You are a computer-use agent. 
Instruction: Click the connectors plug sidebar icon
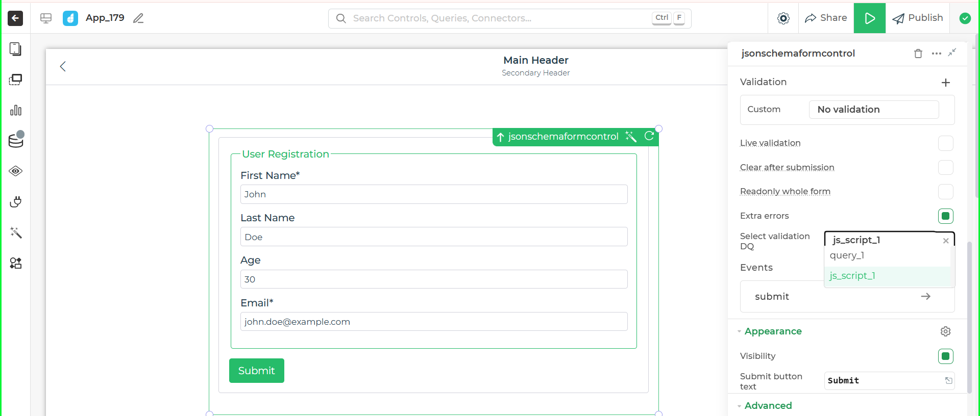(16, 202)
